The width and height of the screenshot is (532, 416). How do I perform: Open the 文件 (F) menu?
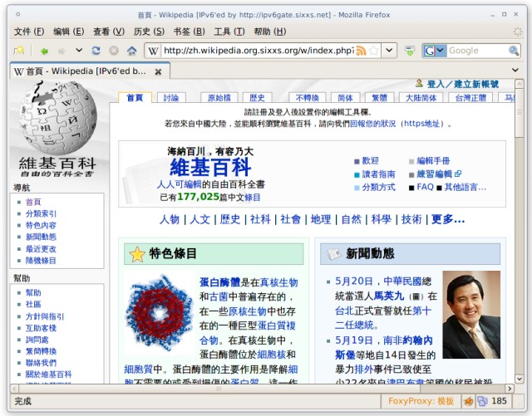point(29,32)
